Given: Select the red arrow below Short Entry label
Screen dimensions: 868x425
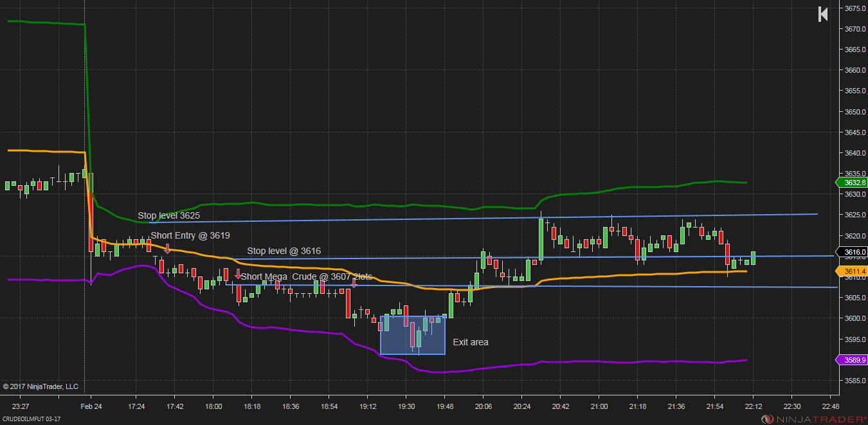Looking at the screenshot, I should click(x=167, y=248).
